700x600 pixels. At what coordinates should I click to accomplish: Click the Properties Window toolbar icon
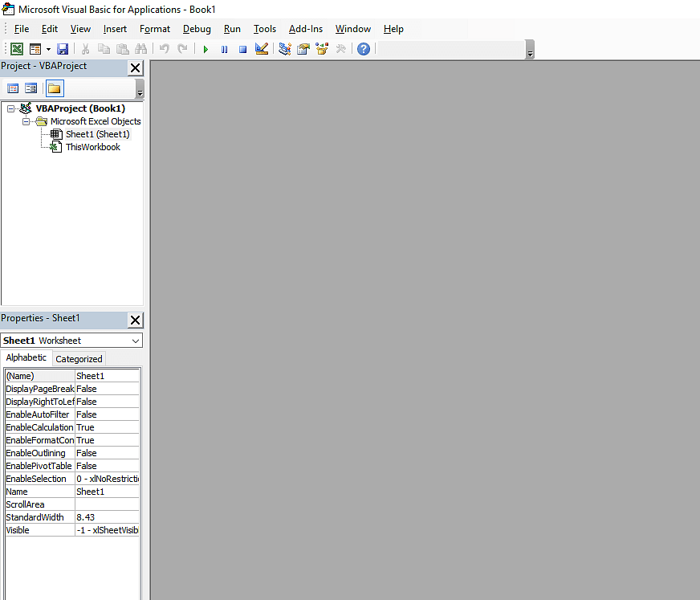click(x=303, y=49)
